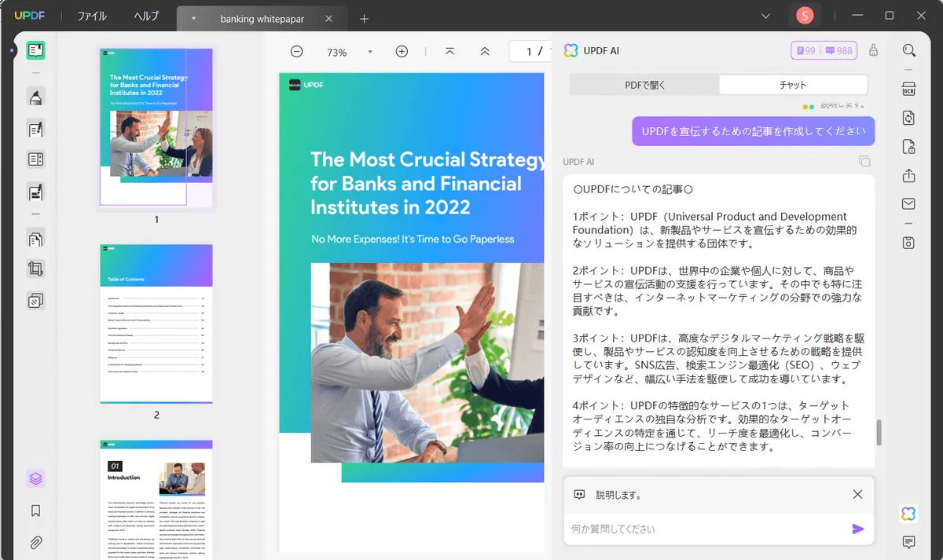This screenshot has width=943, height=560.
Task: Click the prompt mode icon beside 説明します
Action: click(579, 495)
